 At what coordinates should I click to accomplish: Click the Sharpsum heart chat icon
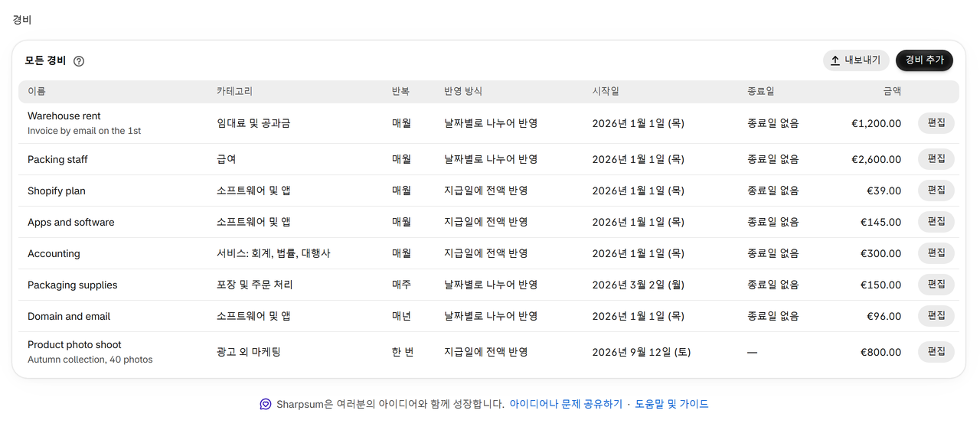coord(266,404)
